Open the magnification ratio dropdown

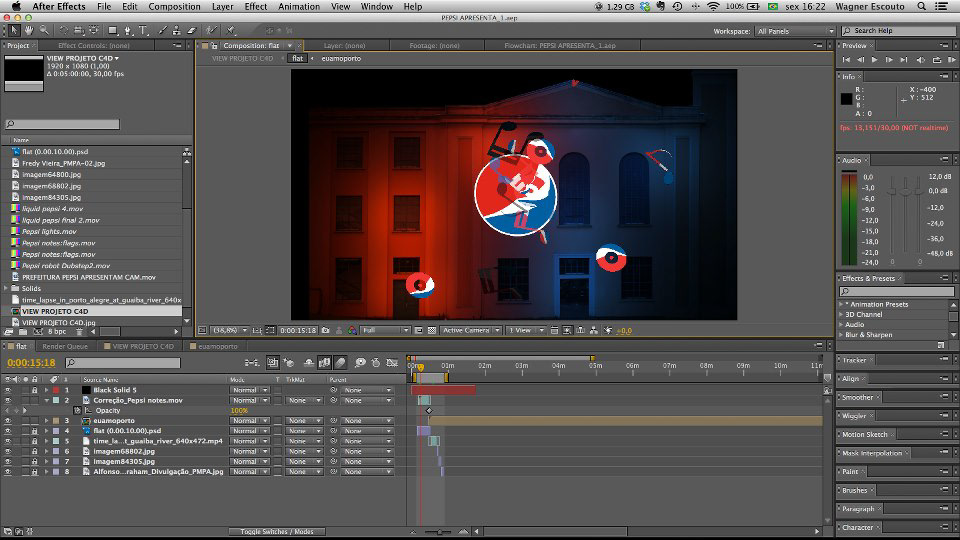coord(229,331)
